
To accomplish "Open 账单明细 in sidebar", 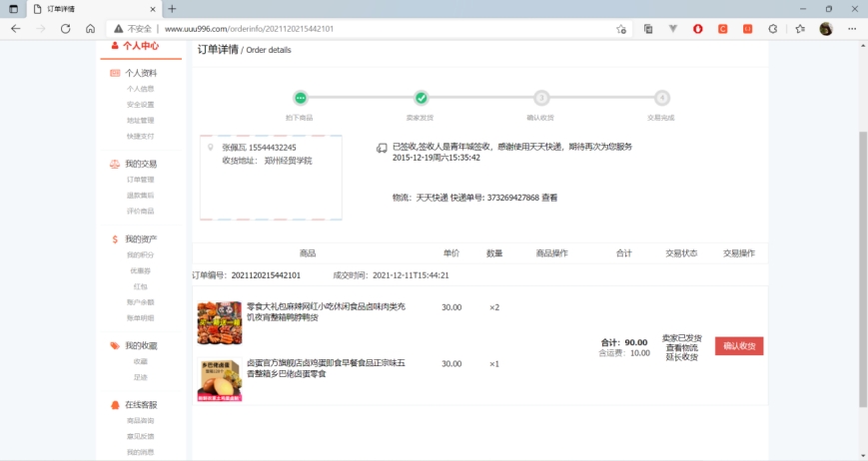I will click(140, 318).
